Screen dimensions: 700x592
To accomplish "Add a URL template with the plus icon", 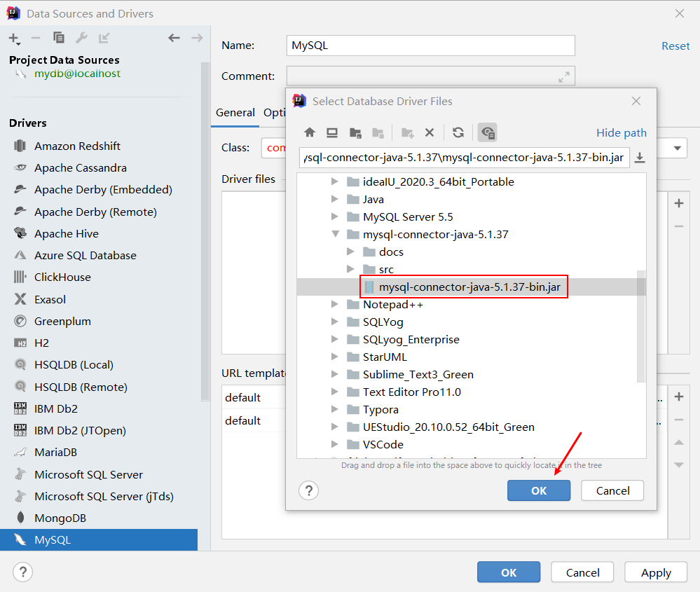I will point(679,397).
